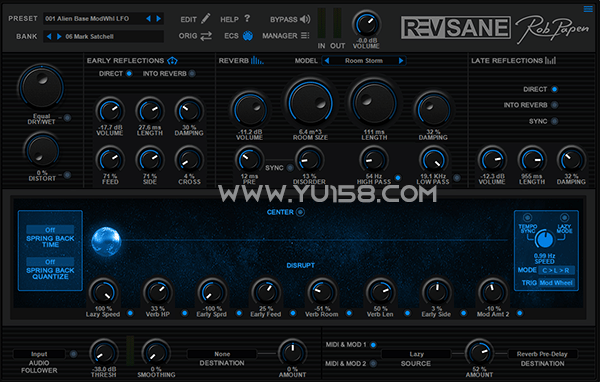600x382 pixels.
Task: Toggle the High Pass LED
Action: click(398, 178)
